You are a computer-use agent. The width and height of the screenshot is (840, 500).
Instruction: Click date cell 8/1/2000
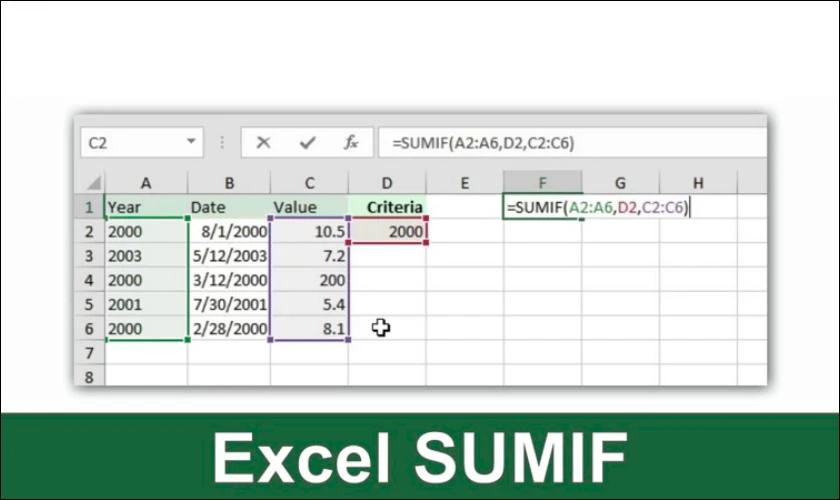tap(229, 232)
